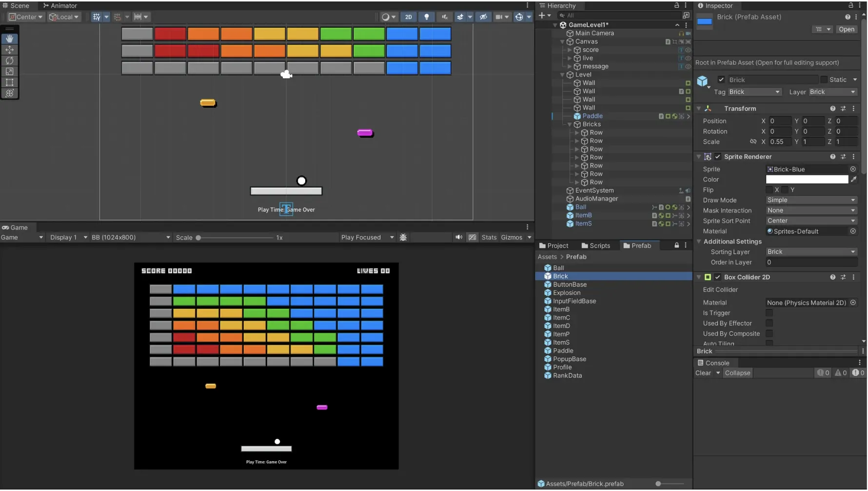Open the Layer dropdown
Image resolution: width=868 pixels, height=491 pixels.
[832, 92]
